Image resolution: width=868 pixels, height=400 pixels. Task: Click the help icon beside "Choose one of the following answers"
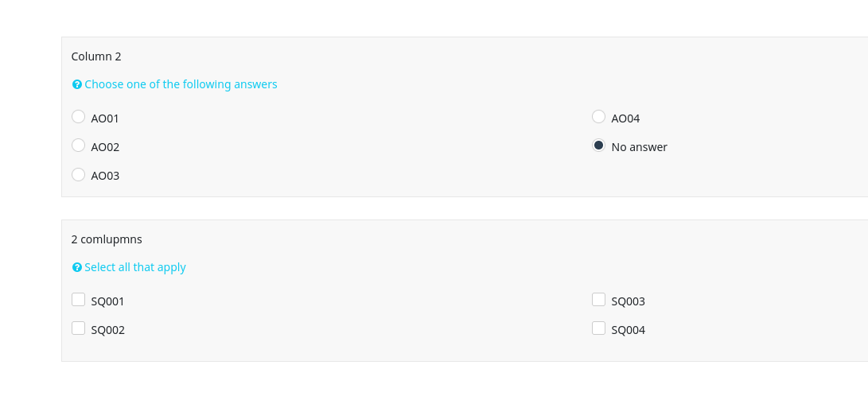(x=77, y=84)
